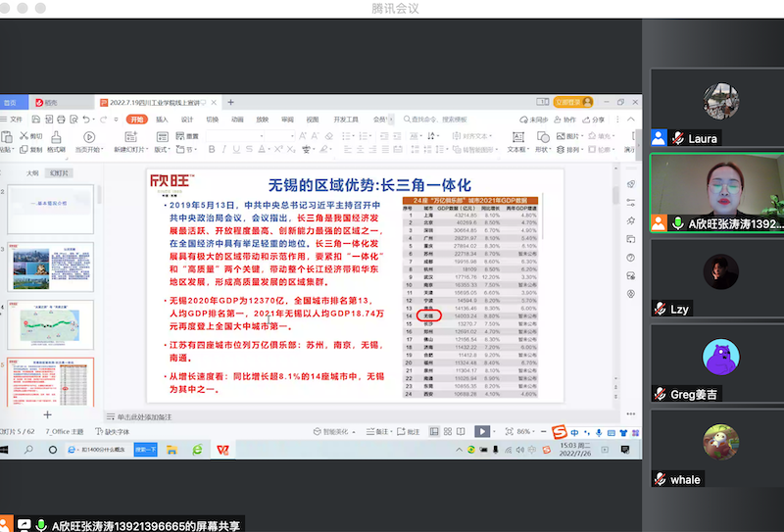Image resolution: width=784 pixels, height=532 pixels.
Task: Click the slideshow play button in status bar
Action: point(481,431)
